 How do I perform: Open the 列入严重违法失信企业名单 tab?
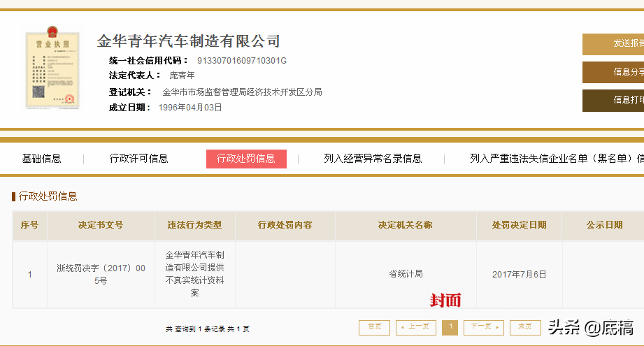(557, 159)
